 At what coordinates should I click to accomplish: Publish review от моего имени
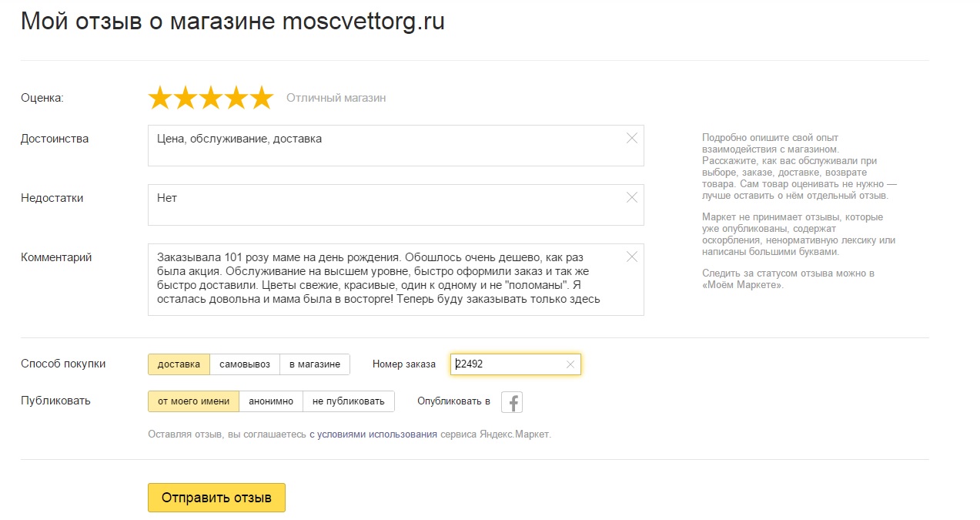click(193, 401)
